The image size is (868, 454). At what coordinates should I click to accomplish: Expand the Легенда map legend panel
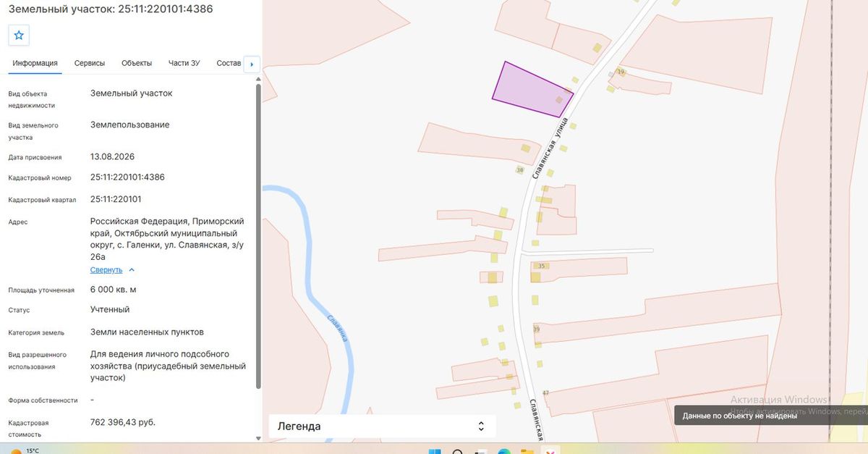click(383, 426)
